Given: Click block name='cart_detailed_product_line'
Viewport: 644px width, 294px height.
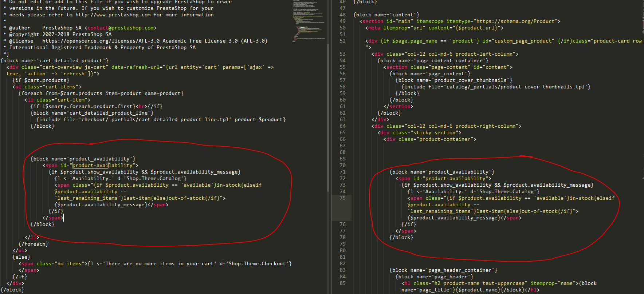Looking at the screenshot, I should tap(92, 113).
